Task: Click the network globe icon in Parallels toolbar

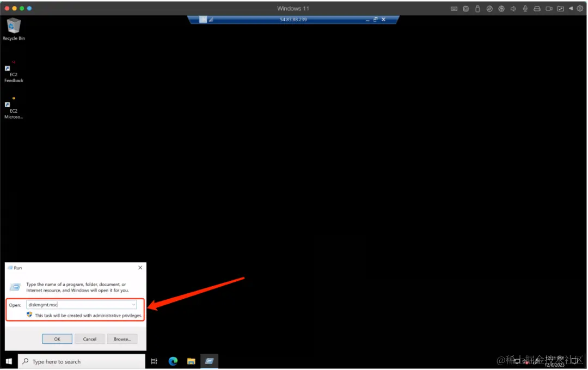Action: coord(501,9)
